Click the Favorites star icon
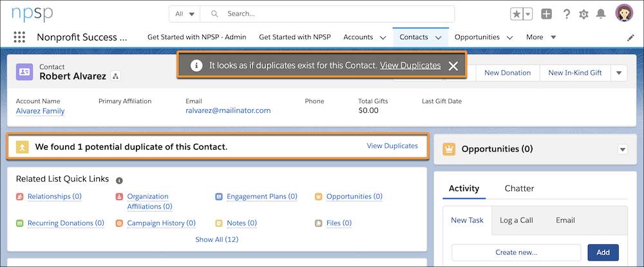 click(516, 14)
